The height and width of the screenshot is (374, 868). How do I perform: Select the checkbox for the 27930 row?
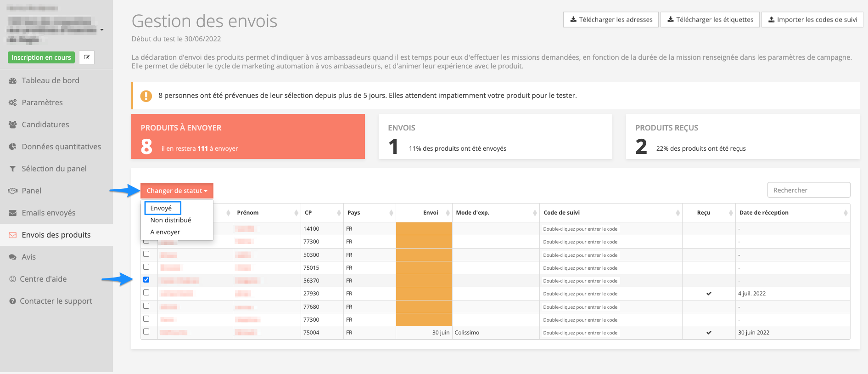tap(146, 292)
